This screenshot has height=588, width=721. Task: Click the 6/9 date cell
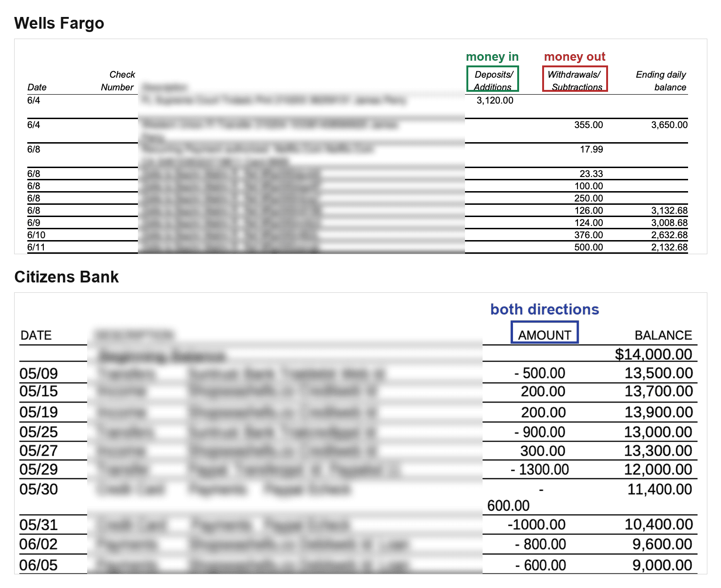[x=33, y=223]
